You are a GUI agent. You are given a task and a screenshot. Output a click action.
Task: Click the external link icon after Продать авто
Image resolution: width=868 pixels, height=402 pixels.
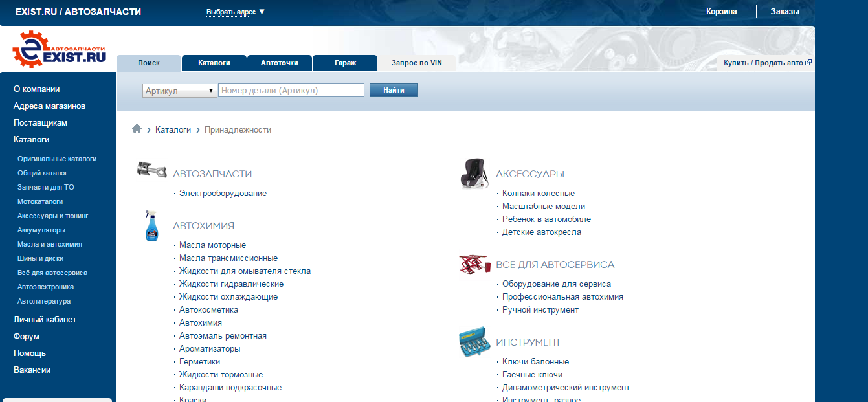[x=808, y=63]
